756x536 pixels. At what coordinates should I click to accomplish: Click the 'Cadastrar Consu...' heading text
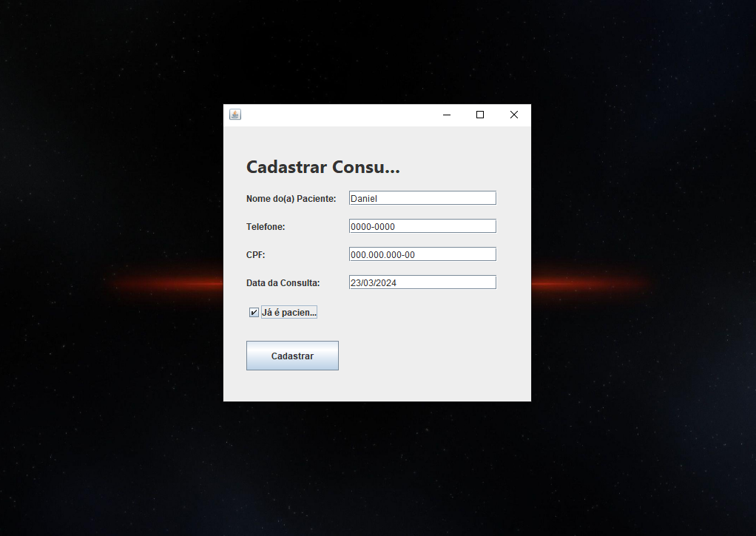(x=323, y=167)
